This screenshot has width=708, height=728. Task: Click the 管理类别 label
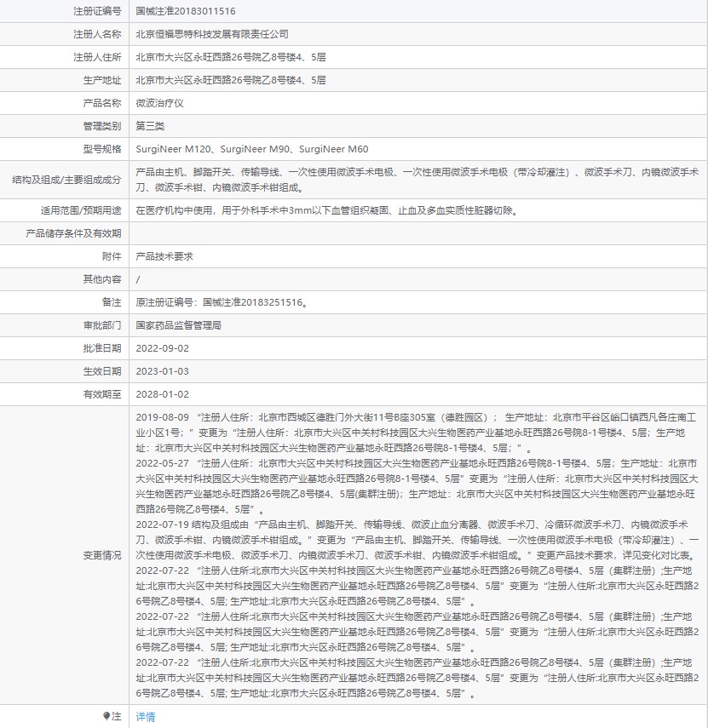tap(102, 126)
